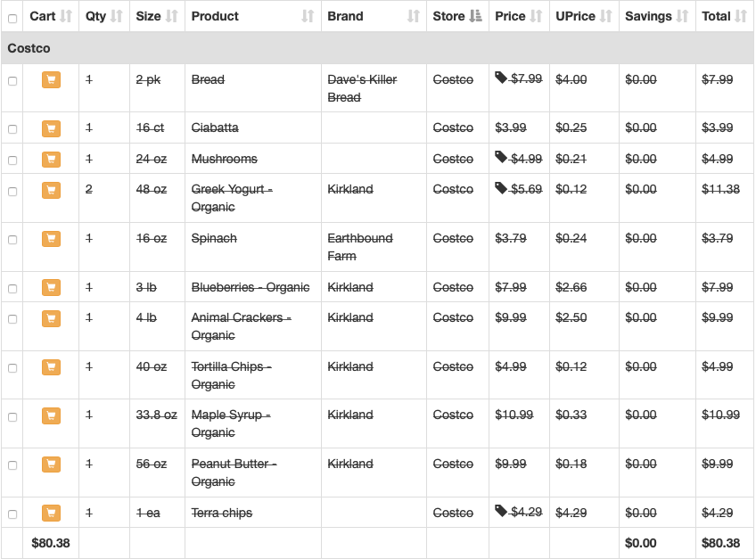Click the price tag icon for Mushrooms price
The image size is (756, 559).
coord(501,158)
